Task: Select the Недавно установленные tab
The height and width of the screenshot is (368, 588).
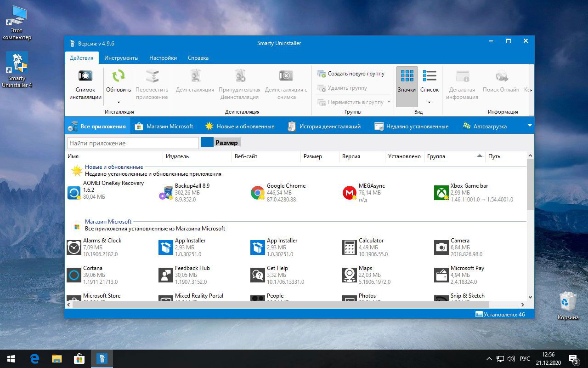Action: 411,126
